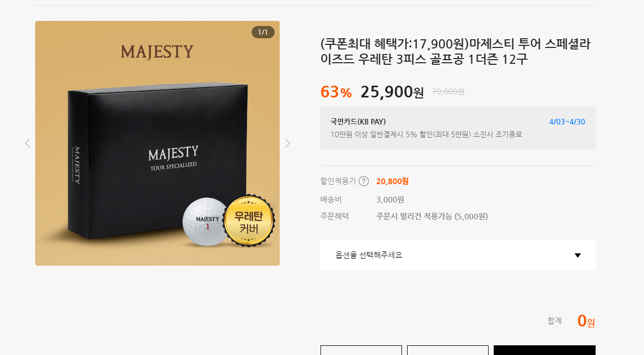
Task: Click the previous image arrow beside product photo
Action: pos(28,143)
